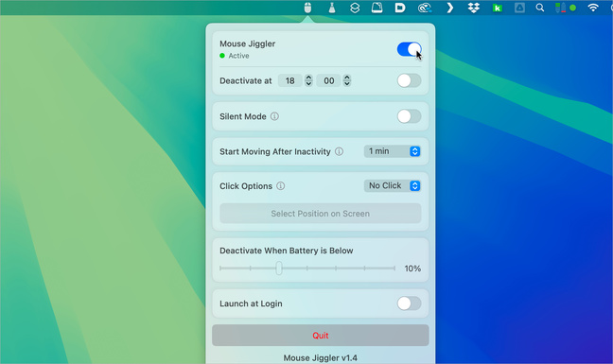The height and width of the screenshot is (364, 613).
Task: Open the Wi-Fi menu bar icon
Action: tap(593, 8)
